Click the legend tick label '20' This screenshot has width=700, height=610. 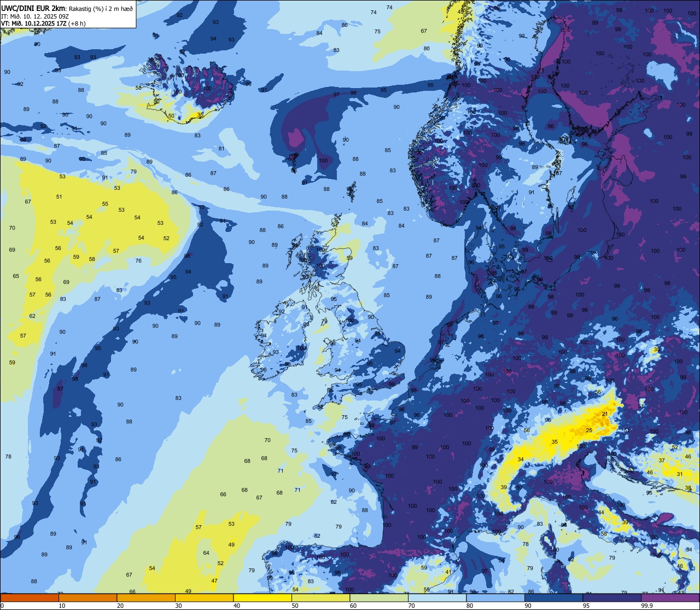(x=120, y=606)
